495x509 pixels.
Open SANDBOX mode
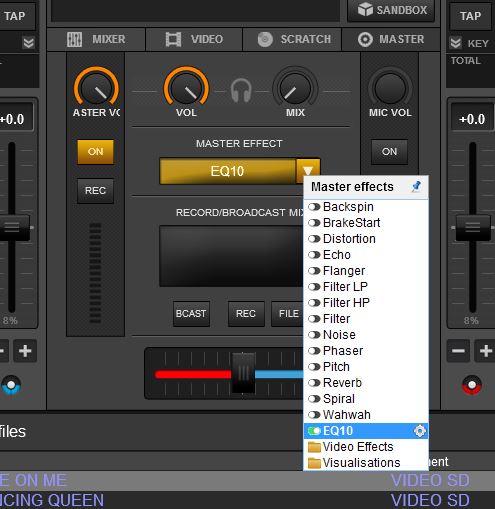click(x=392, y=10)
